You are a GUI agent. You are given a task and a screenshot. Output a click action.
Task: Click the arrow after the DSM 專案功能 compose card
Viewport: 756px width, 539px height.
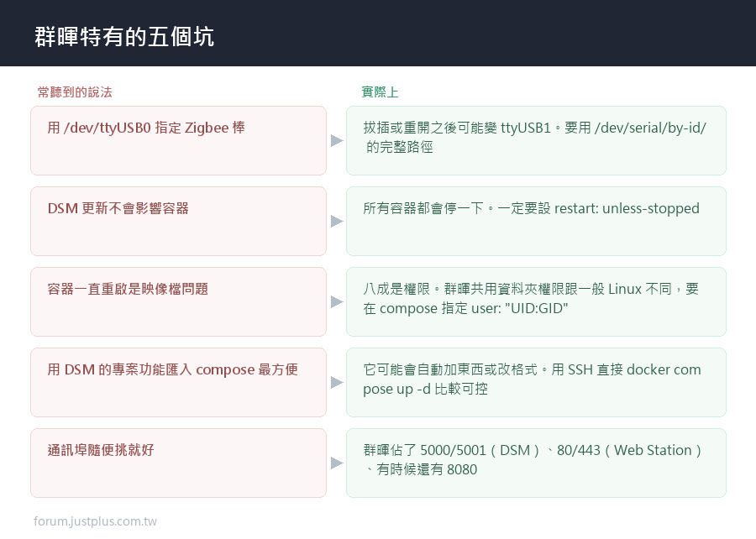[337, 383]
